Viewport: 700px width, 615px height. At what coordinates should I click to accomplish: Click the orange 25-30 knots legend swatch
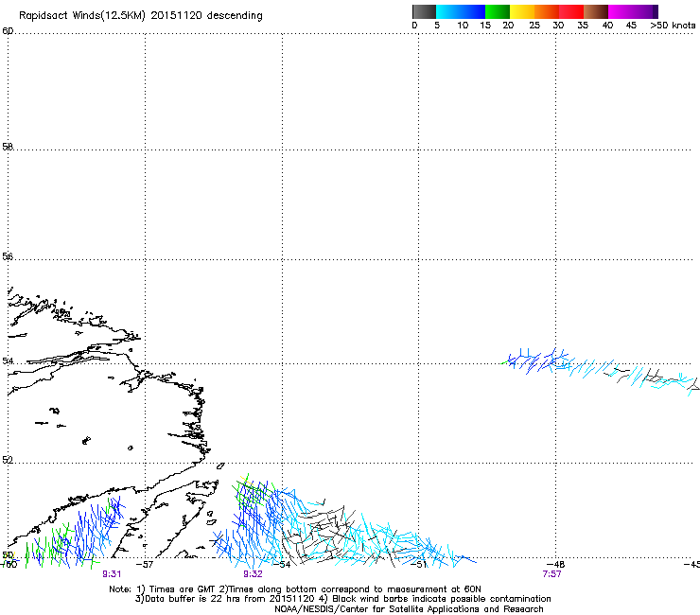click(547, 11)
